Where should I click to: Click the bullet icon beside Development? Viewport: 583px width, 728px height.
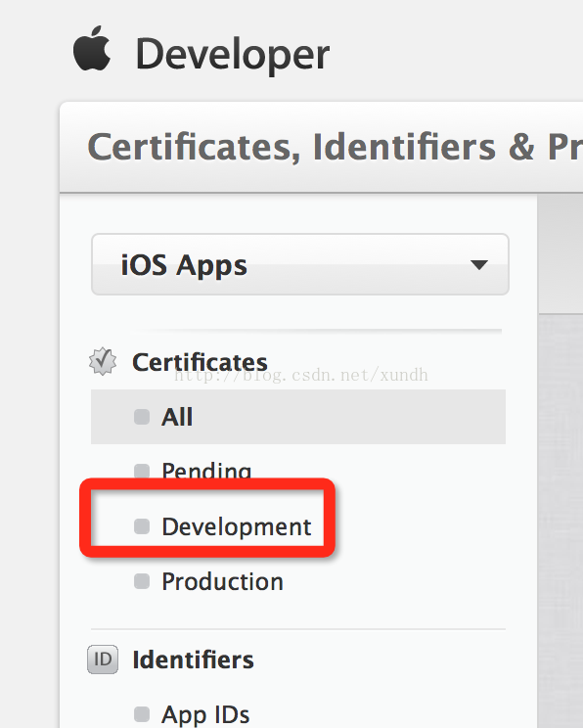142,526
